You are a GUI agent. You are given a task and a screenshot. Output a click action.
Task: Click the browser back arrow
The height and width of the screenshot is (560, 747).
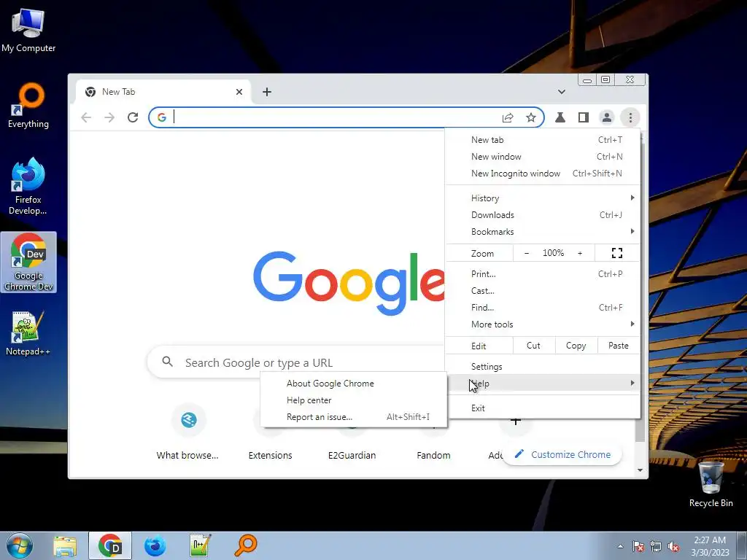(x=86, y=117)
